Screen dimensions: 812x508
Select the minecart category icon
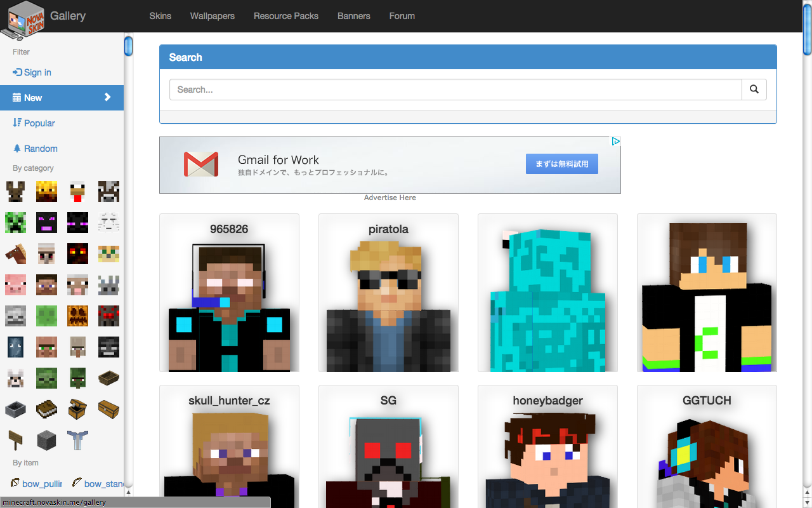tap(15, 409)
